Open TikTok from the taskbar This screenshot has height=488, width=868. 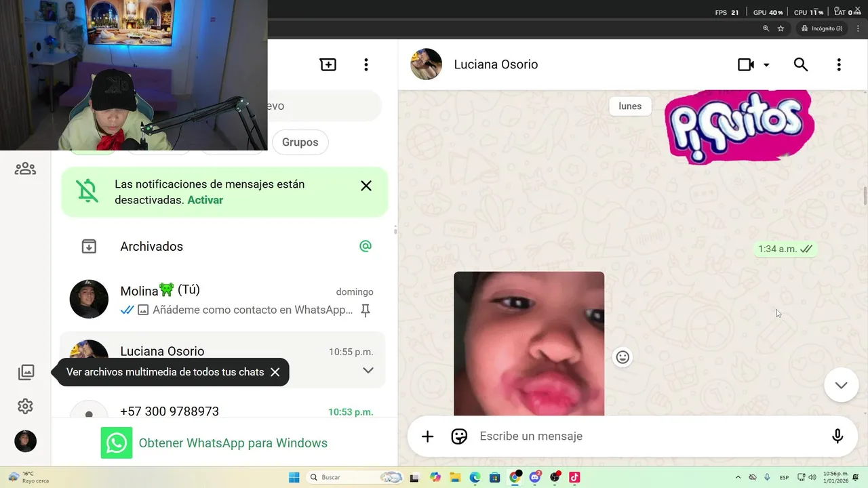pyautogui.click(x=574, y=477)
